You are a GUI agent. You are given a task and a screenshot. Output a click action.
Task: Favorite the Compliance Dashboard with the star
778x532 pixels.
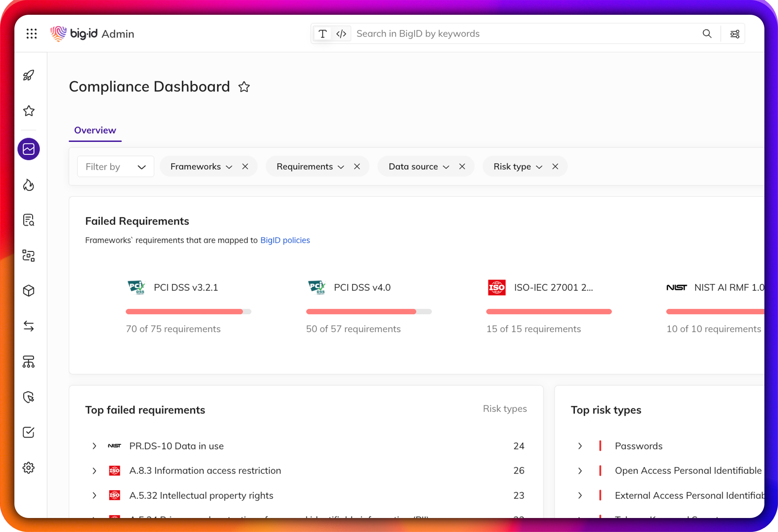click(x=244, y=87)
